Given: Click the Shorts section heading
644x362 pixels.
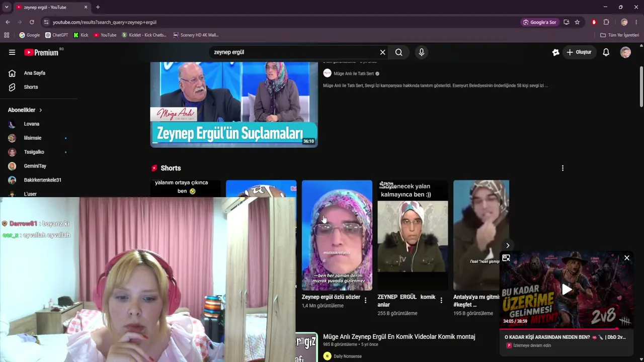Looking at the screenshot, I should point(171,168).
